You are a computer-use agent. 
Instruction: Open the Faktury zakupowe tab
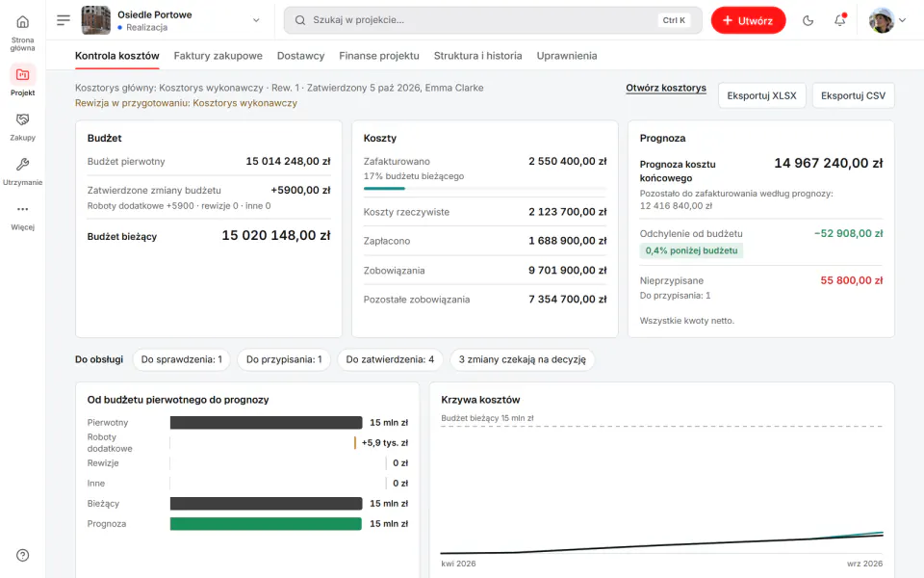tap(218, 56)
